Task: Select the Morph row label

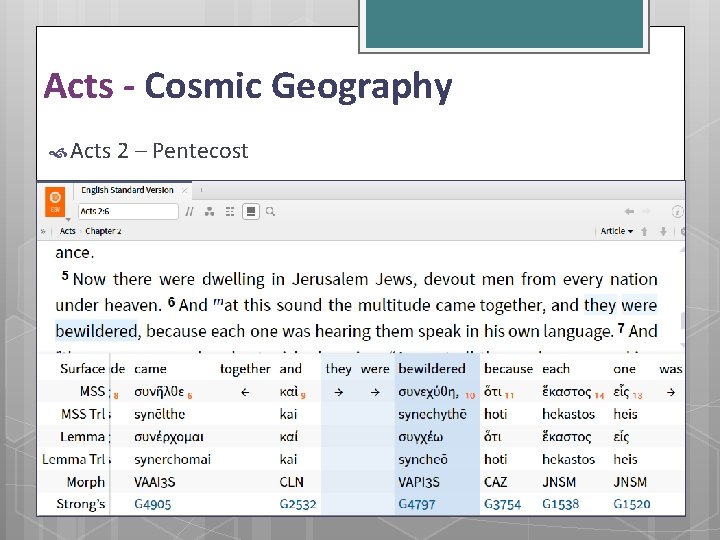Action: pos(85,482)
